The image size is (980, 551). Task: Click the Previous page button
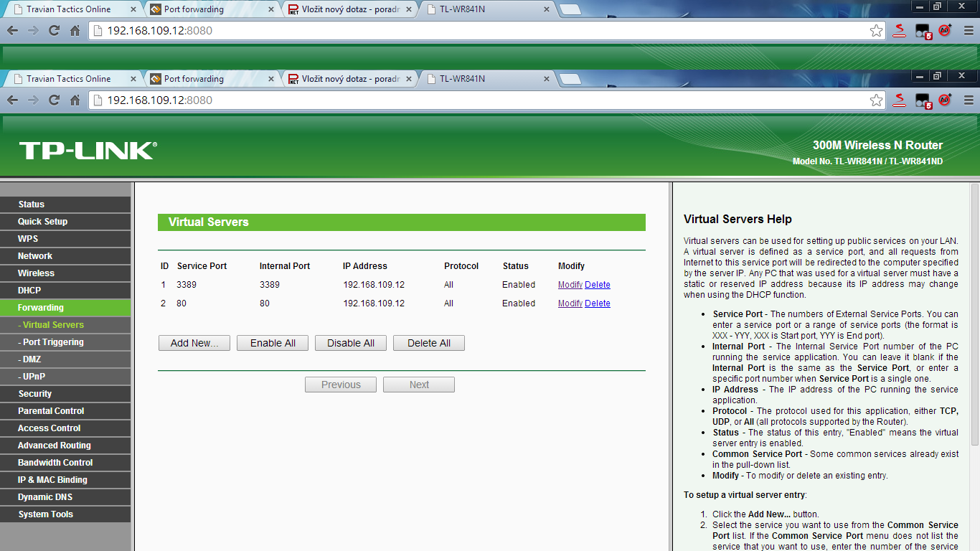click(x=341, y=385)
